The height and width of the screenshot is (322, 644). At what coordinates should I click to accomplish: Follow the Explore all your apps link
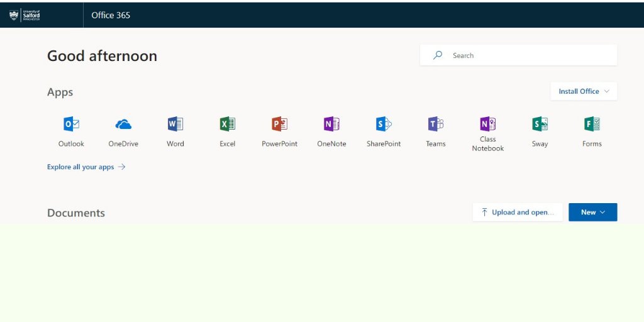click(86, 167)
